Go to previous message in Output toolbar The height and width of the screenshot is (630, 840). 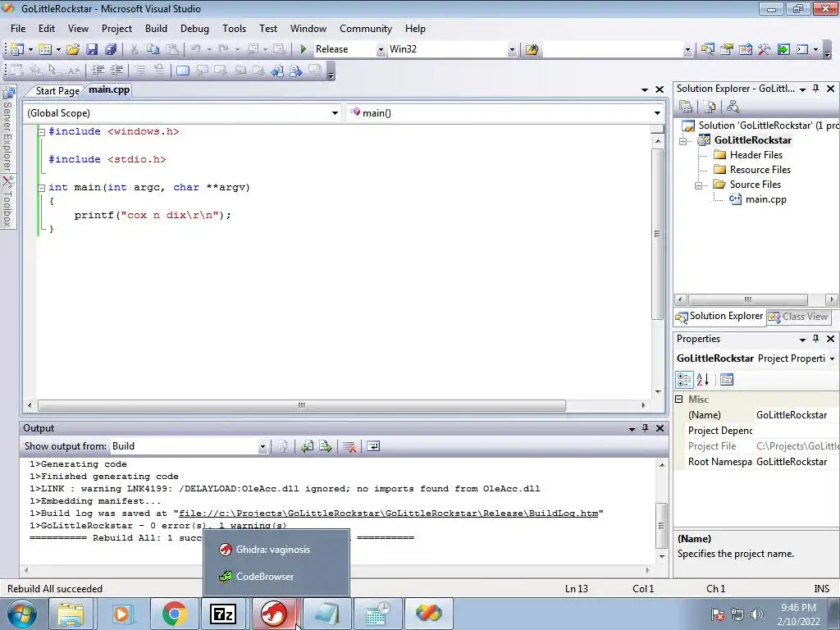pyautogui.click(x=307, y=446)
